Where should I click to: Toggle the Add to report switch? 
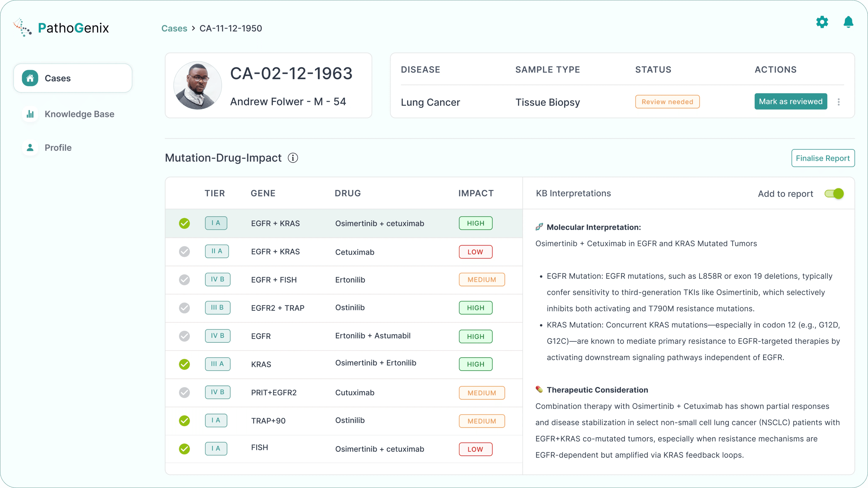coord(834,194)
